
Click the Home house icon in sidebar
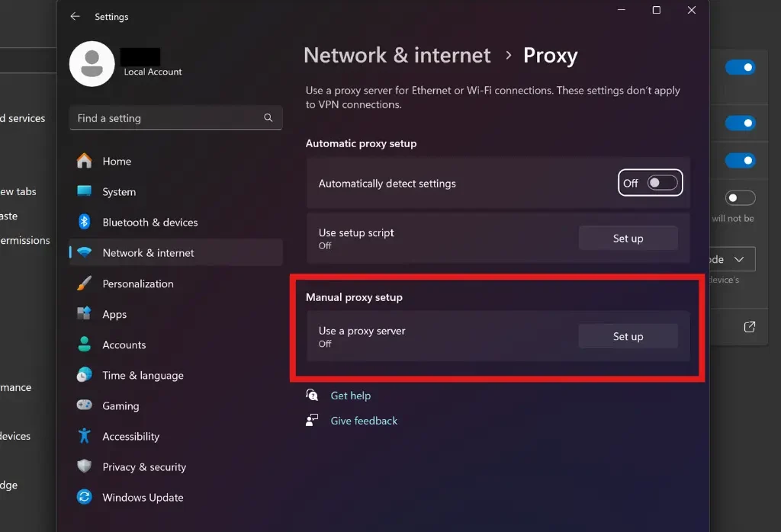click(x=84, y=161)
